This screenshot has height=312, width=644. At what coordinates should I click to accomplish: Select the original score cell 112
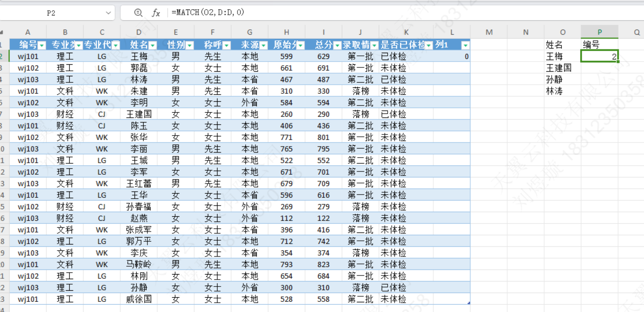[x=286, y=218]
